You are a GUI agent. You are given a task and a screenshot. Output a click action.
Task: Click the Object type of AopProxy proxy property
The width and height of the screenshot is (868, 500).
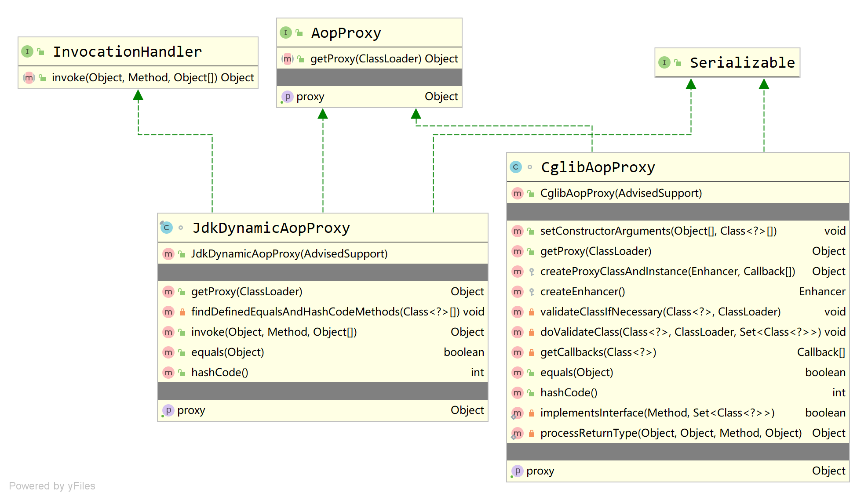(441, 97)
